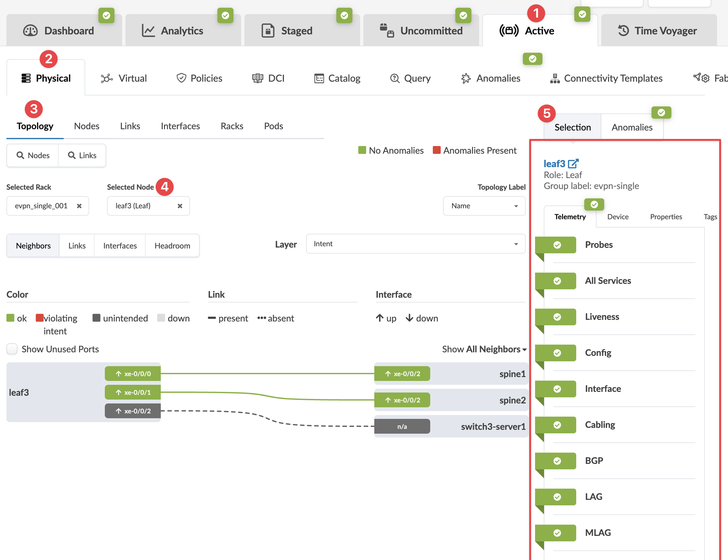Click the Dashboard gauge icon
728x560 pixels.
pyautogui.click(x=30, y=31)
